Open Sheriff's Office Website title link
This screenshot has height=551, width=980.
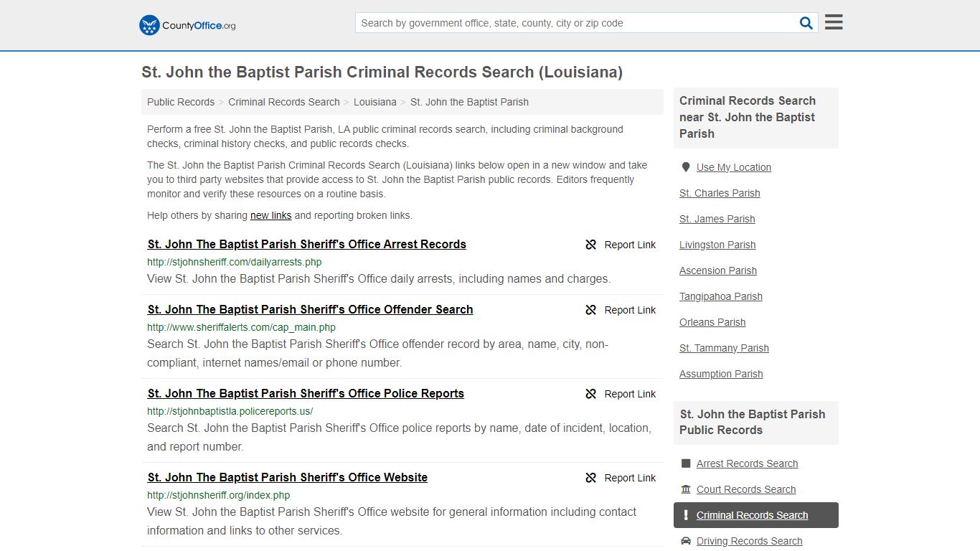288,477
